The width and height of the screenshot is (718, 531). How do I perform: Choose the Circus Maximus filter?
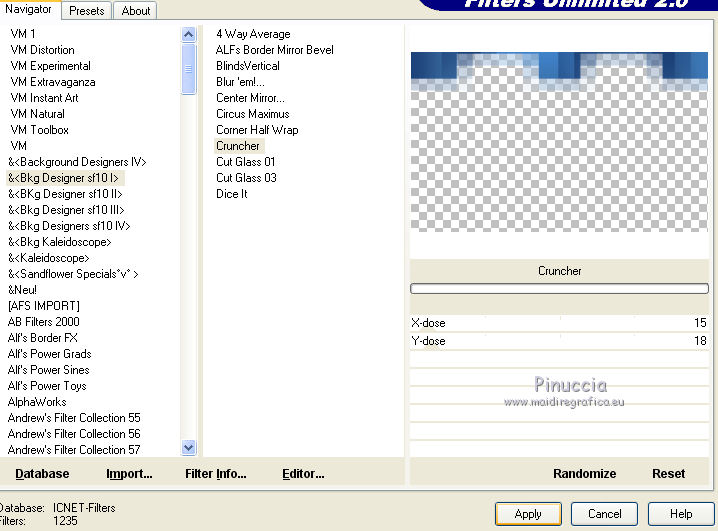coord(253,114)
